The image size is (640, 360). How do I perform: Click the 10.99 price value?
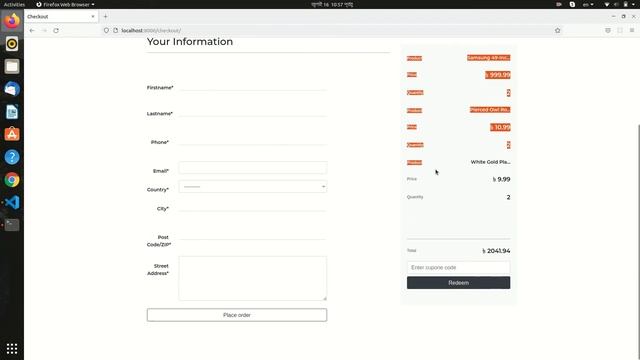coord(500,127)
